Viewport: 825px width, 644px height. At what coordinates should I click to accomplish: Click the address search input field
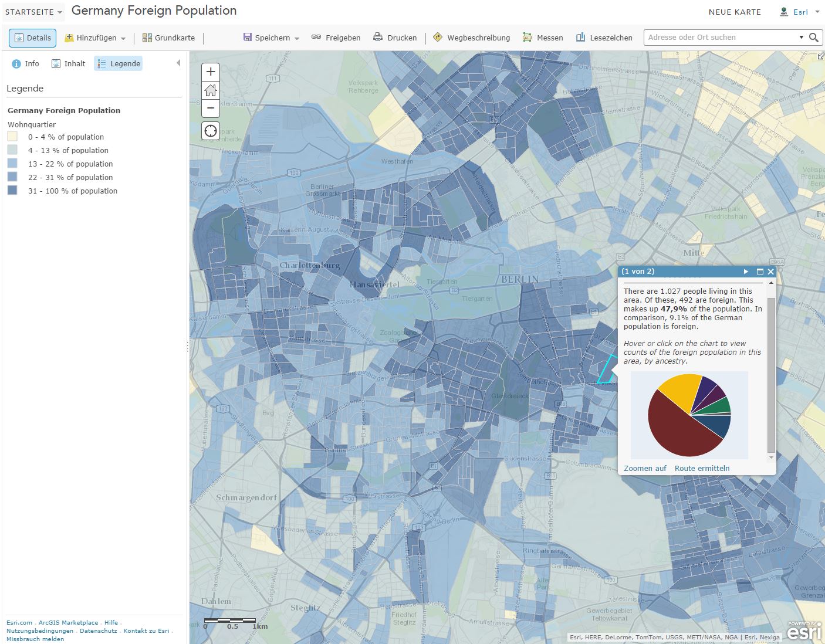[x=721, y=37]
